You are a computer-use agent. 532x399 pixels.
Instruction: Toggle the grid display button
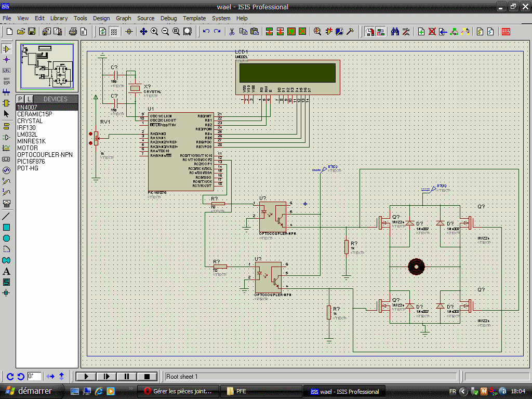[x=114, y=32]
